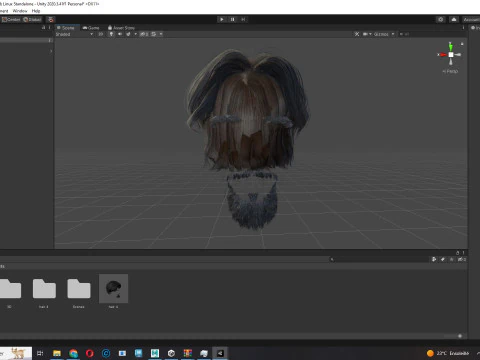480x360 pixels.
Task: Open the weather widget showing 22°C
Action: click(448, 353)
